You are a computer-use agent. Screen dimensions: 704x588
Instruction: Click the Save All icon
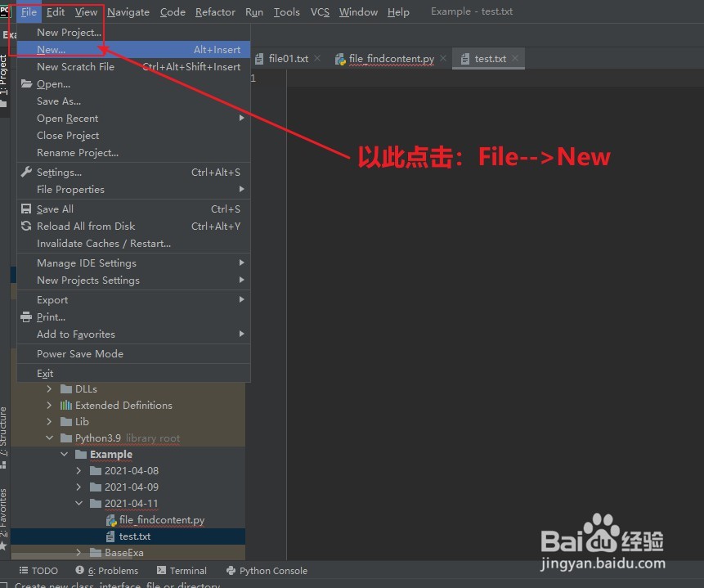coord(24,209)
